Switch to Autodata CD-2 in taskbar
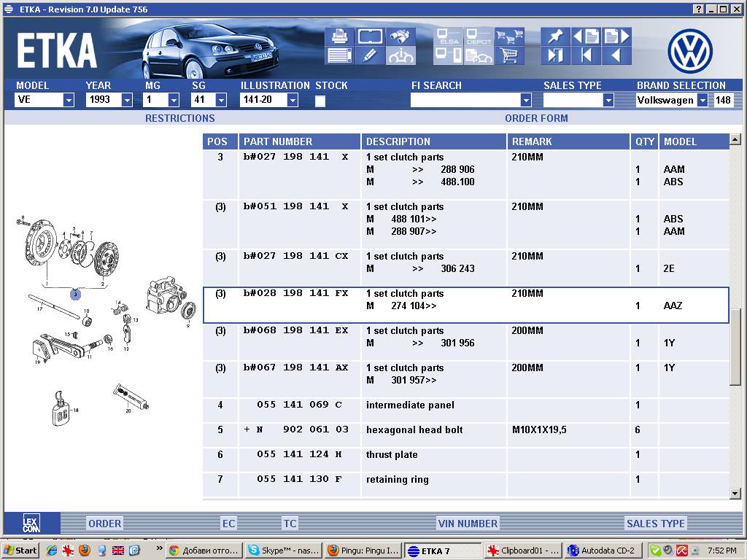This screenshot has height=560, width=747. (602, 551)
